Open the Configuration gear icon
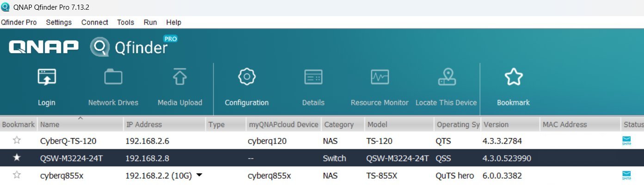The image size is (644, 194). tap(246, 78)
